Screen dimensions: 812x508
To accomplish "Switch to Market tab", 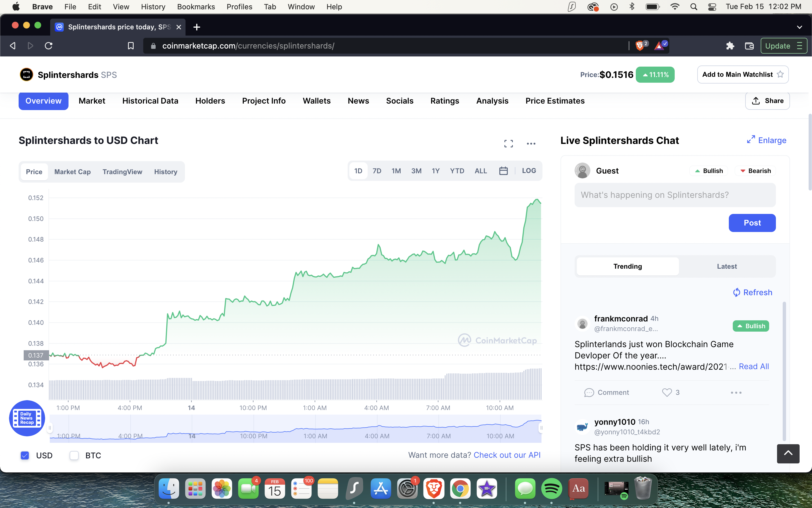I will click(x=92, y=101).
